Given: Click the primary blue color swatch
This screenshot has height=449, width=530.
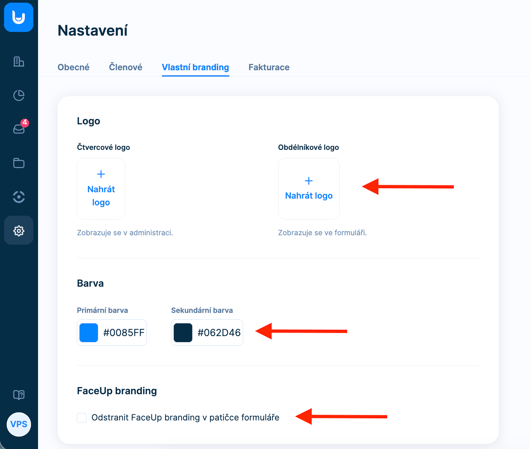Looking at the screenshot, I should click(89, 333).
